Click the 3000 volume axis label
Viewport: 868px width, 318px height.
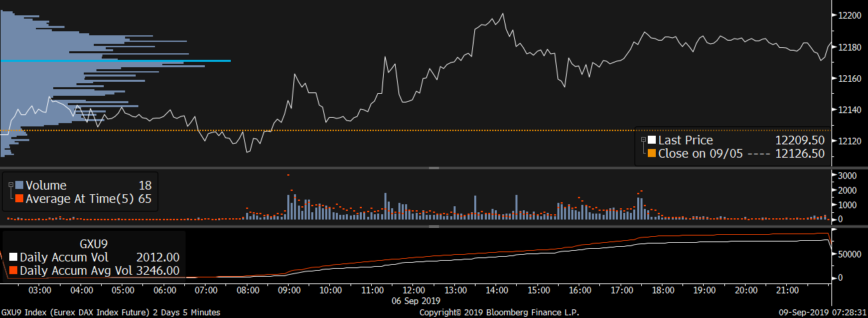(x=848, y=176)
